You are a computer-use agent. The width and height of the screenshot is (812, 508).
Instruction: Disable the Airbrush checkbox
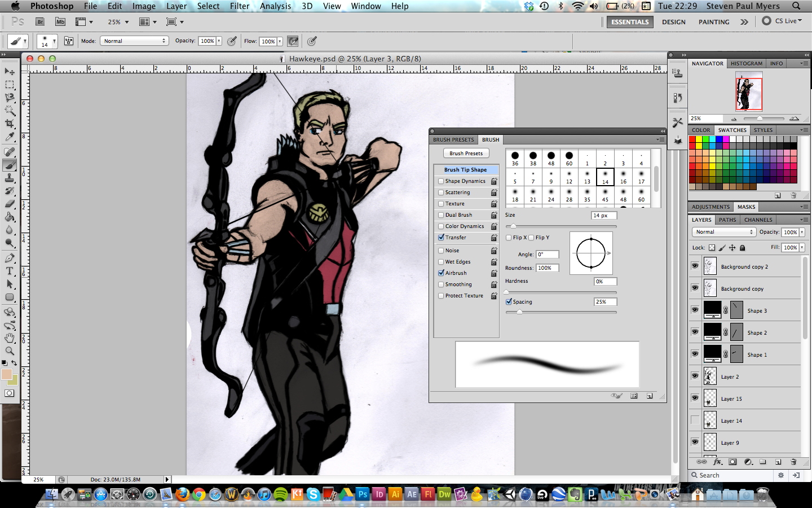[x=441, y=273]
